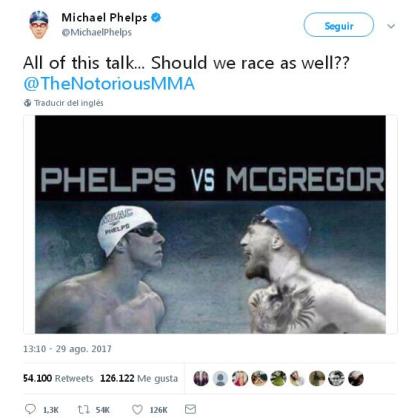Viewport: 403px width, 418px height.
Task: Click the 13:10 - 29 ago. 2017 timestamp
Action: [x=67, y=349]
